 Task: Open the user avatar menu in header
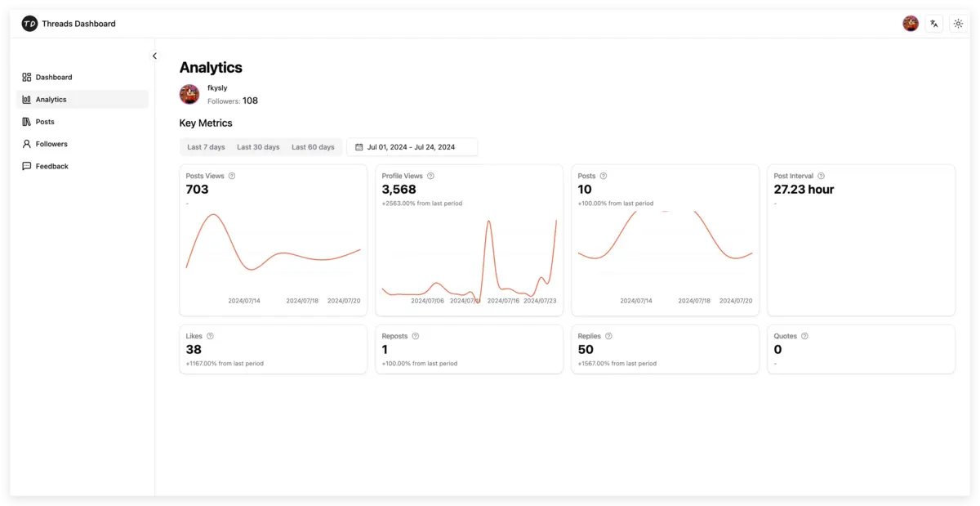911,24
